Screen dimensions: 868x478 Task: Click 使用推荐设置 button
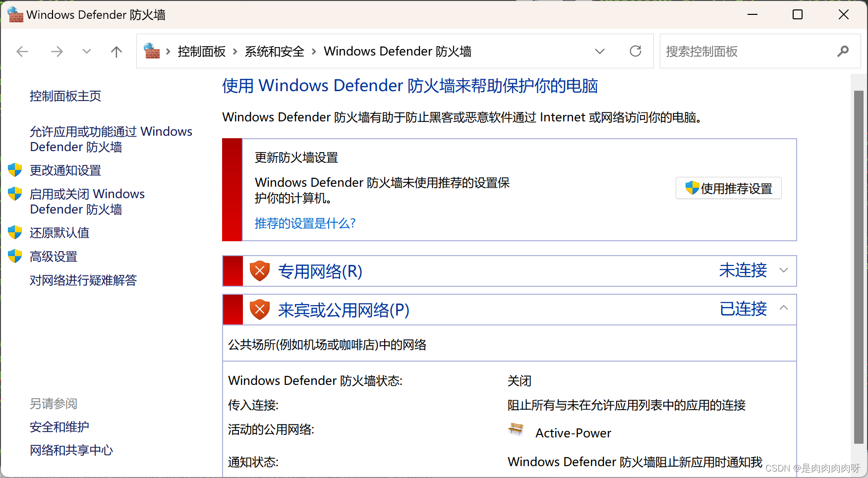coord(729,188)
